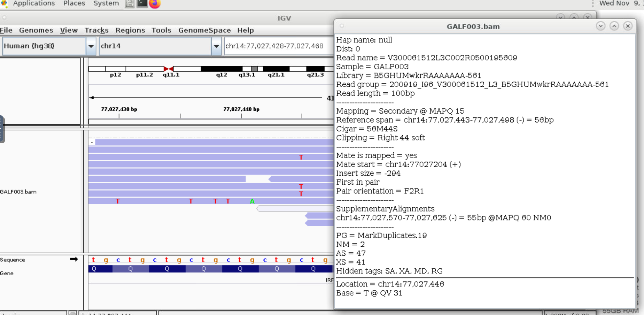644x315 pixels.
Task: Click the GenomeSpace menu entry
Action: point(204,30)
